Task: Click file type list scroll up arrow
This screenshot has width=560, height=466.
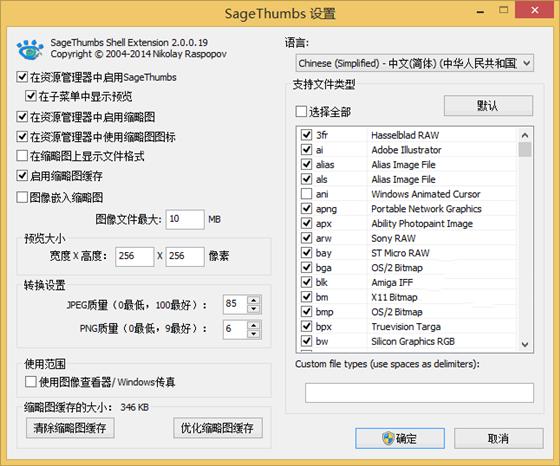Action: click(525, 135)
